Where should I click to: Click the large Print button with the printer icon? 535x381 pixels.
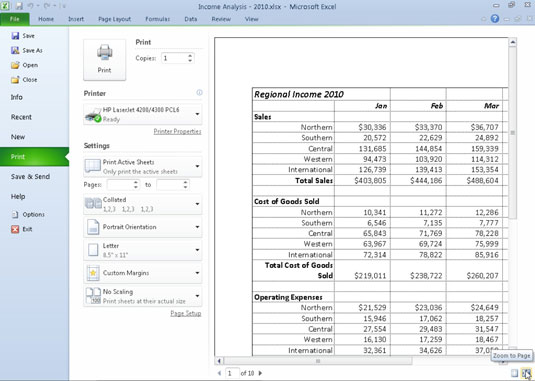[x=104, y=60]
